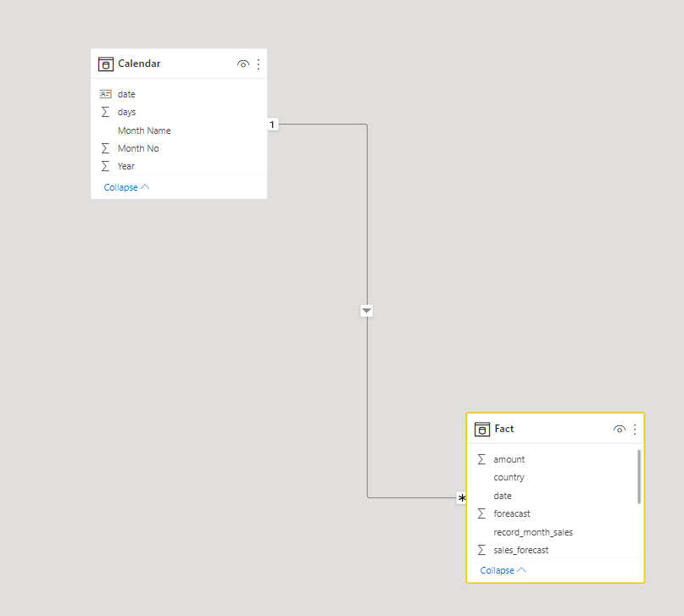Screen dimensions: 684x616
Task: Open more options menu for Fact table
Action: (x=635, y=430)
